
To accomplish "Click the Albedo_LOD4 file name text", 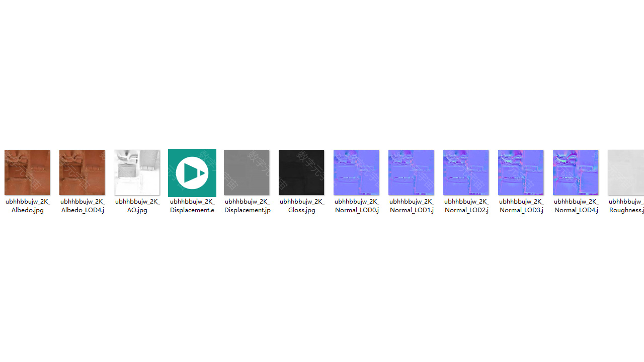I will pyautogui.click(x=83, y=206).
